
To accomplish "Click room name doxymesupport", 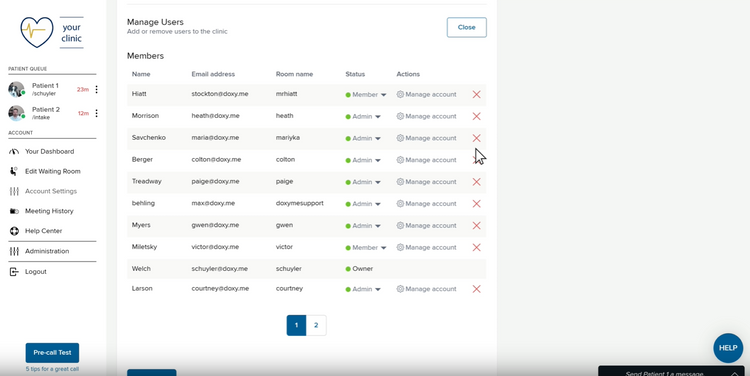I will [299, 203].
